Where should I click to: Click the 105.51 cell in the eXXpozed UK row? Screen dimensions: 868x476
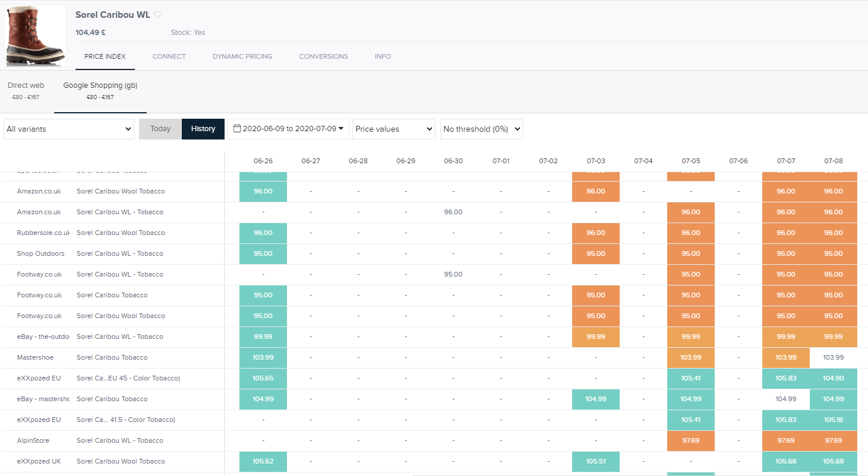coord(596,462)
